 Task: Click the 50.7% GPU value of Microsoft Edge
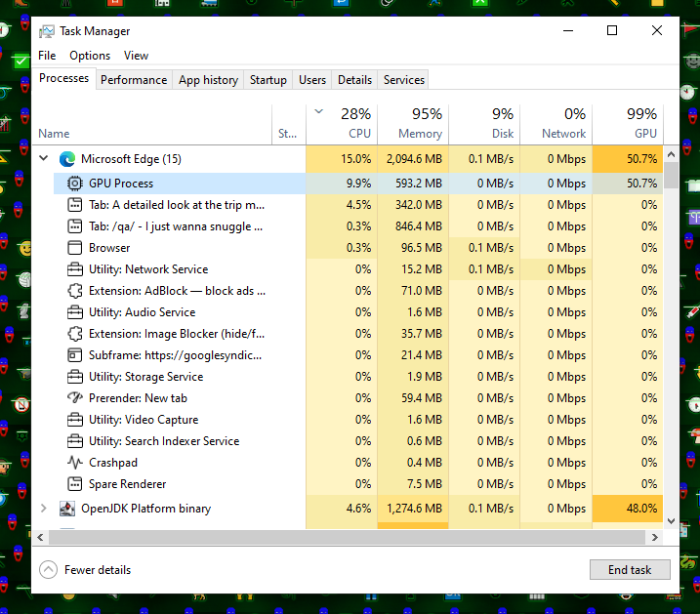pyautogui.click(x=642, y=159)
